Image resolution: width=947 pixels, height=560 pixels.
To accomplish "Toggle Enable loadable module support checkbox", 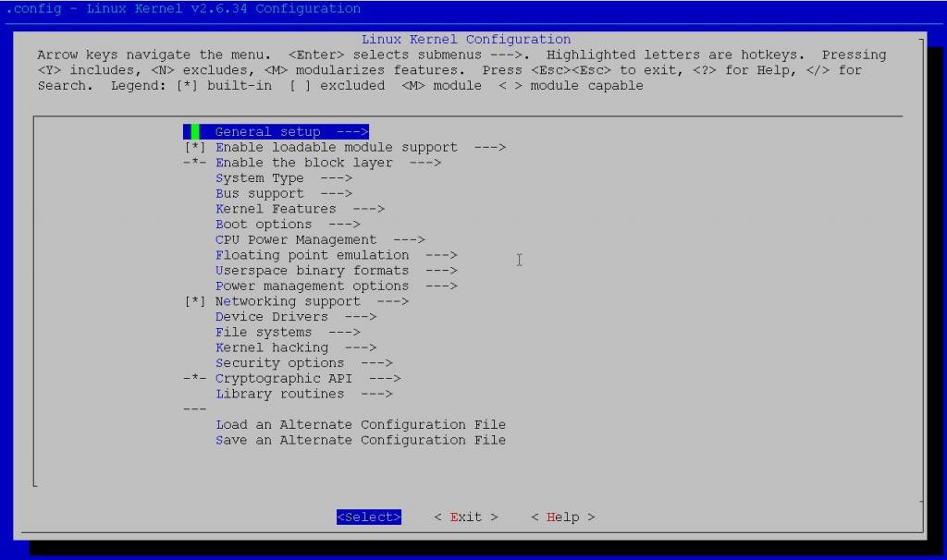I will tap(194, 147).
